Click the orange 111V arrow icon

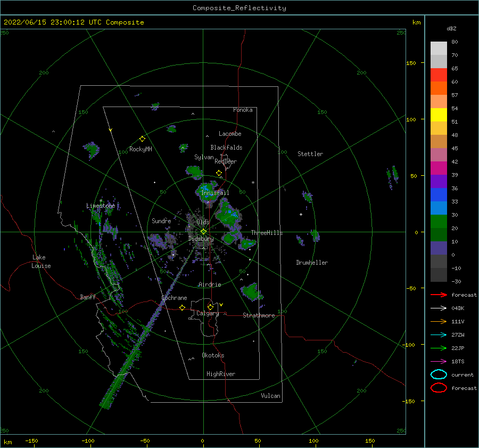[x=439, y=321]
